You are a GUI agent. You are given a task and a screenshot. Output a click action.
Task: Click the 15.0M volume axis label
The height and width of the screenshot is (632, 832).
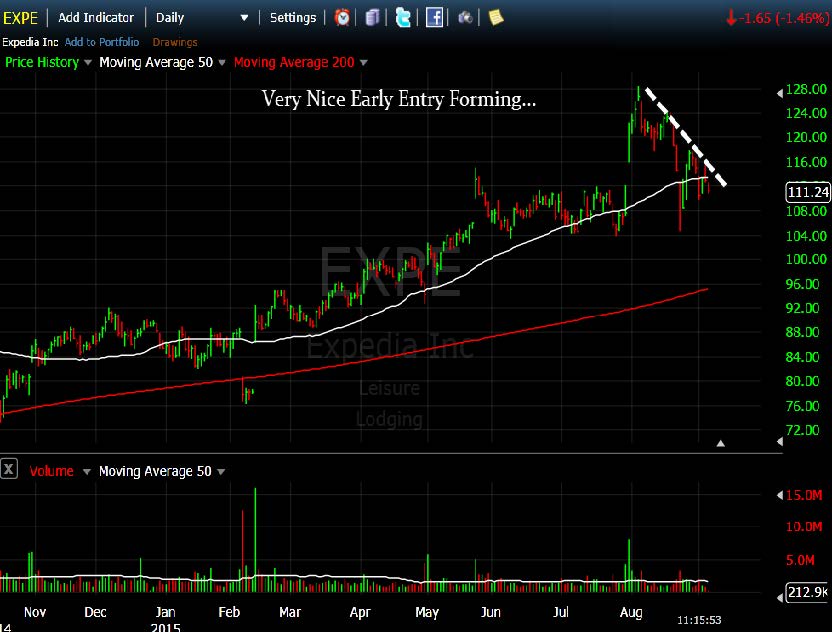tap(804, 495)
